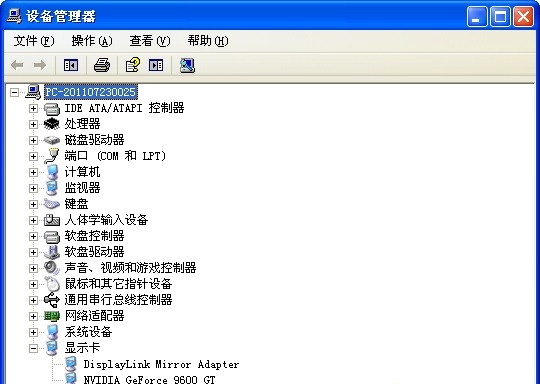This screenshot has width=540, height=384.
Task: Select NVIDIA GeForce 9600 GT device
Action: pyautogui.click(x=149, y=379)
